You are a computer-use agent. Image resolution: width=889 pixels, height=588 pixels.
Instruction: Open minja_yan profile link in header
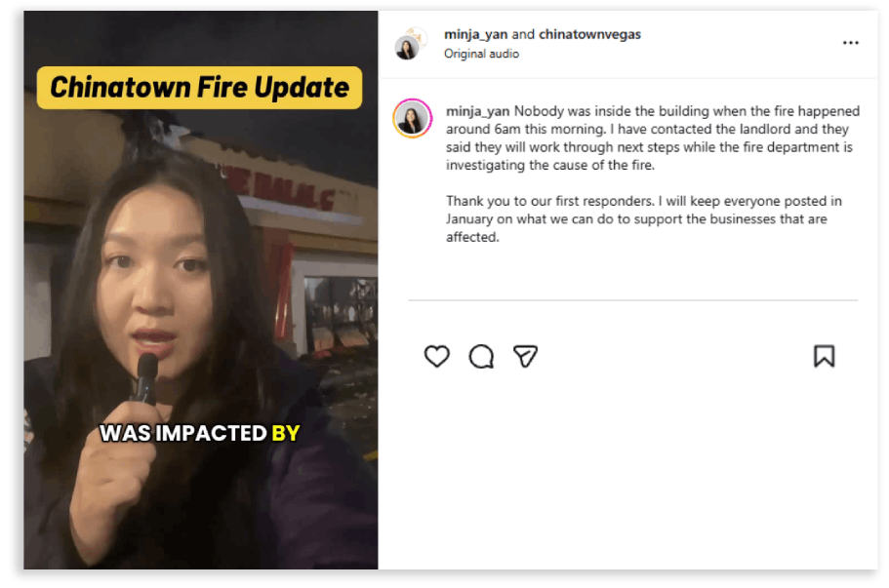coord(475,34)
